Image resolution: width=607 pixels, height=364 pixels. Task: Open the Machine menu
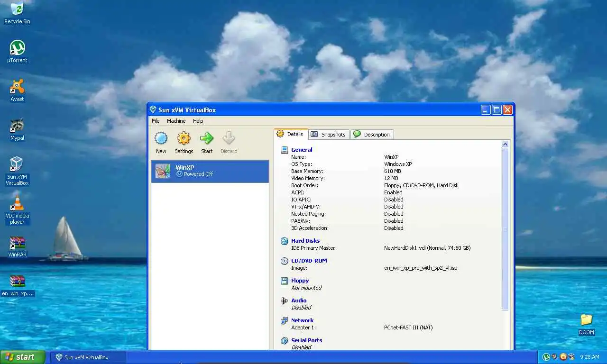coord(176,121)
